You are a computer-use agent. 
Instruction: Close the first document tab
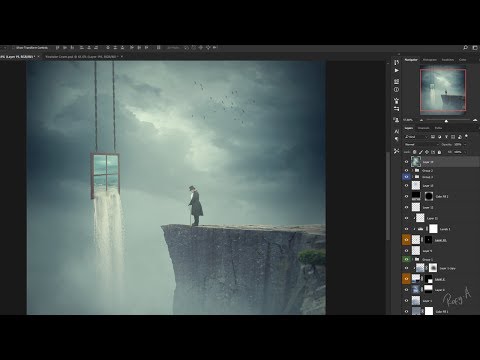point(38,57)
